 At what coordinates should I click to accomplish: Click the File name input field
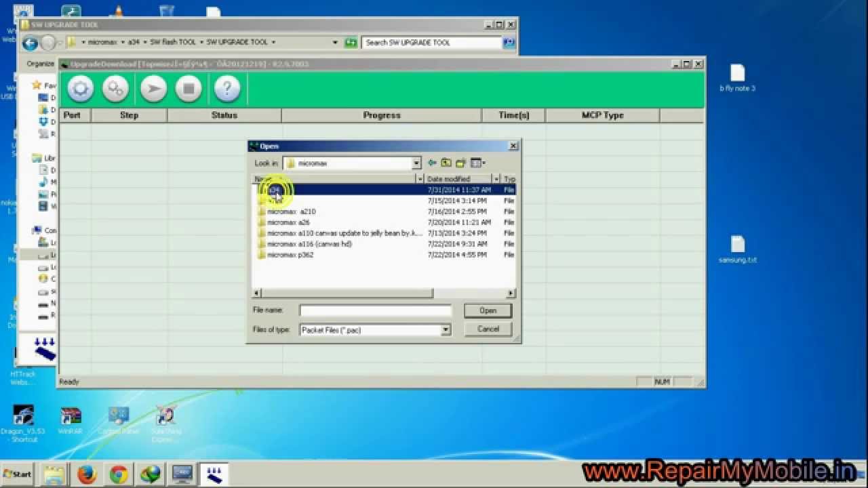[376, 310]
